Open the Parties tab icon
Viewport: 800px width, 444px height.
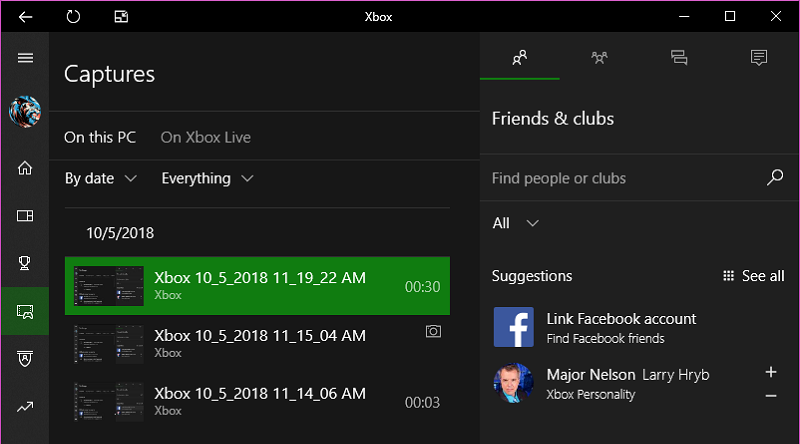coord(599,58)
